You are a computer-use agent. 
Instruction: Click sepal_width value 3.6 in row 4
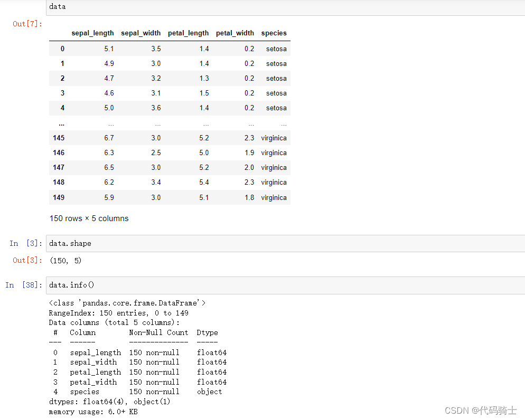click(x=156, y=108)
